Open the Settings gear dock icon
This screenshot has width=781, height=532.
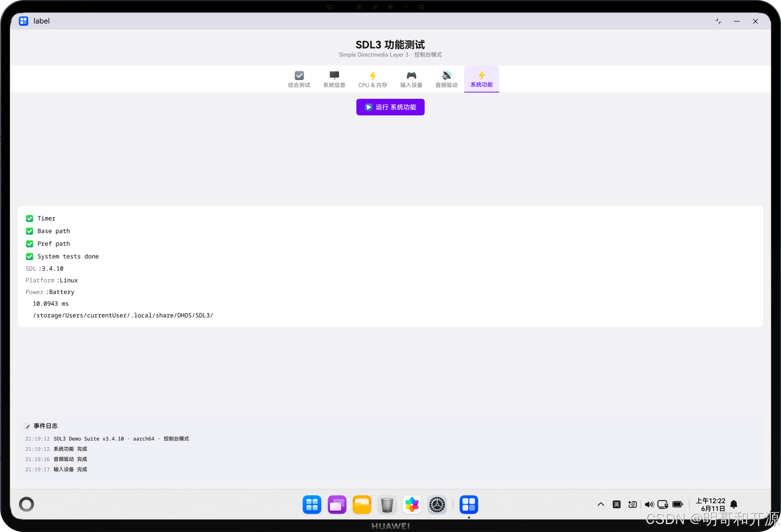coord(437,504)
